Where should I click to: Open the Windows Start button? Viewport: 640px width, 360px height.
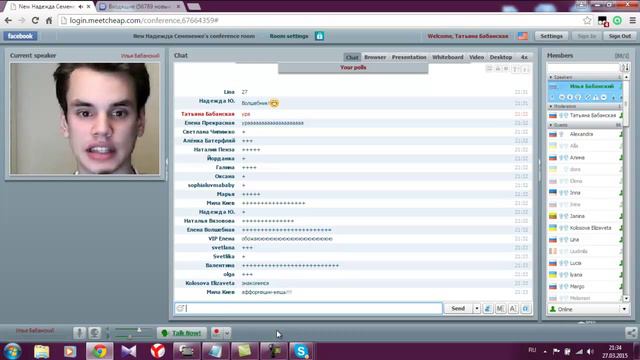pyautogui.click(x=12, y=351)
